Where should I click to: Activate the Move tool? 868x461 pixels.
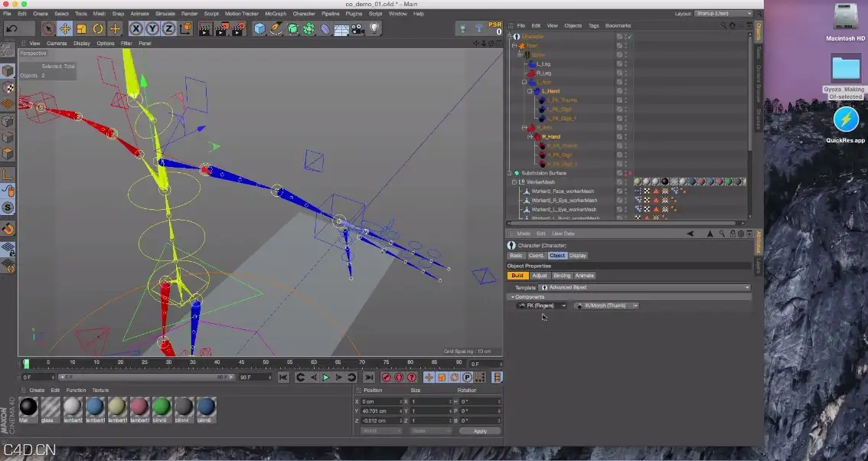coord(65,28)
